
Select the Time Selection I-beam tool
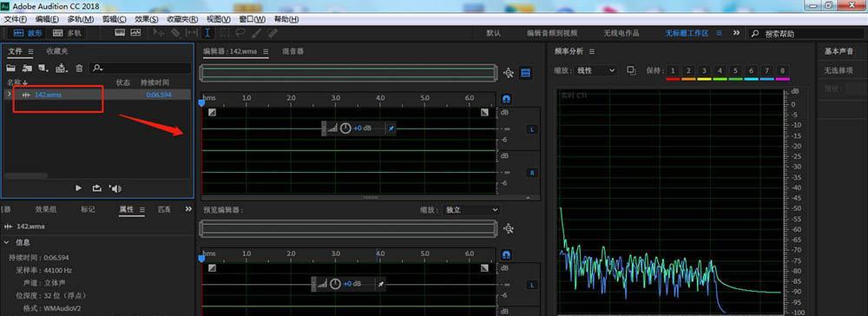click(207, 33)
